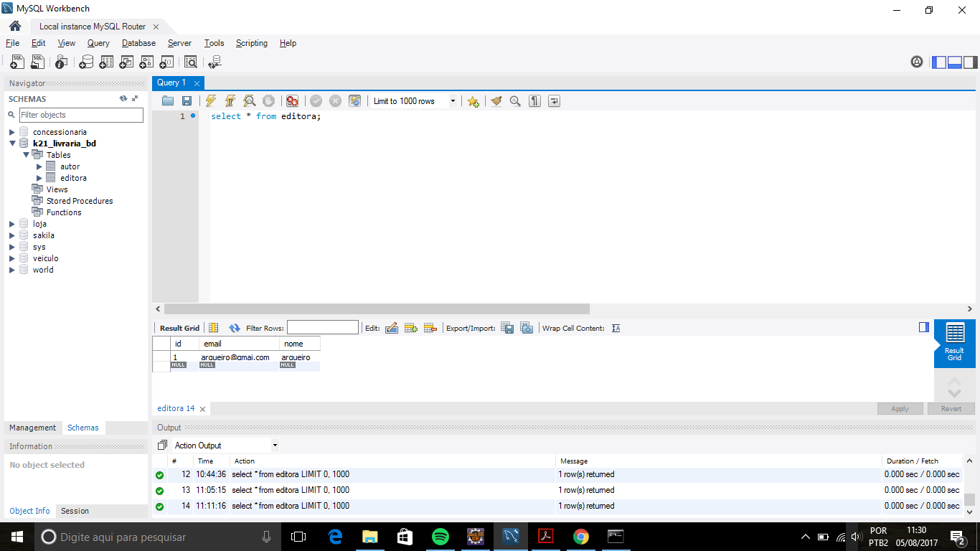Save the script with the floppy icon
The width and height of the screenshot is (980, 551).
click(x=187, y=101)
